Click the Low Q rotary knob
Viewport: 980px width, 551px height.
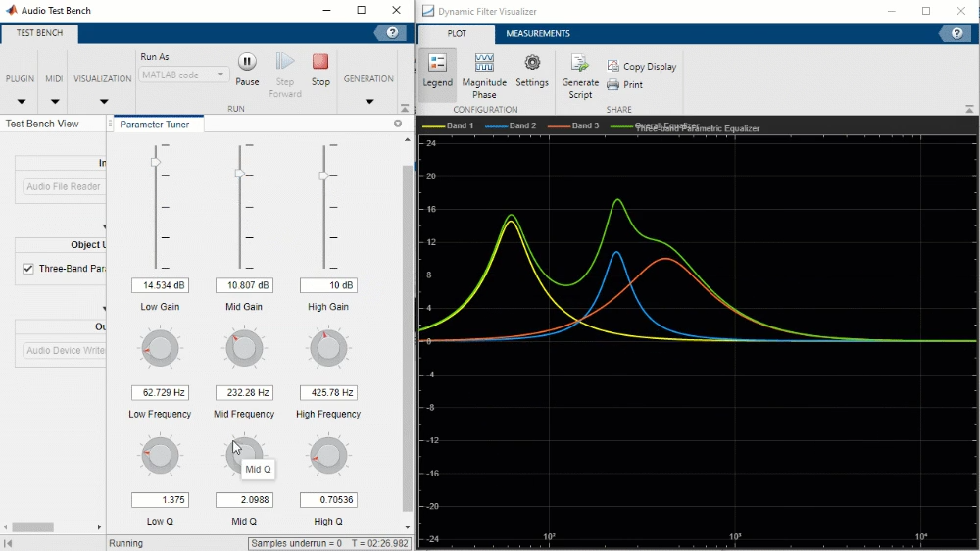pos(160,455)
